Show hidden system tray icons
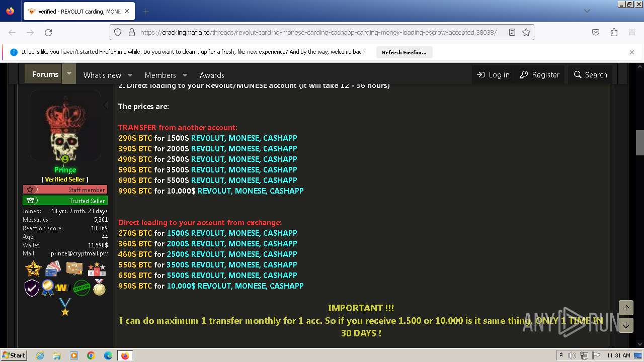This screenshot has height=362, width=644. point(561,355)
